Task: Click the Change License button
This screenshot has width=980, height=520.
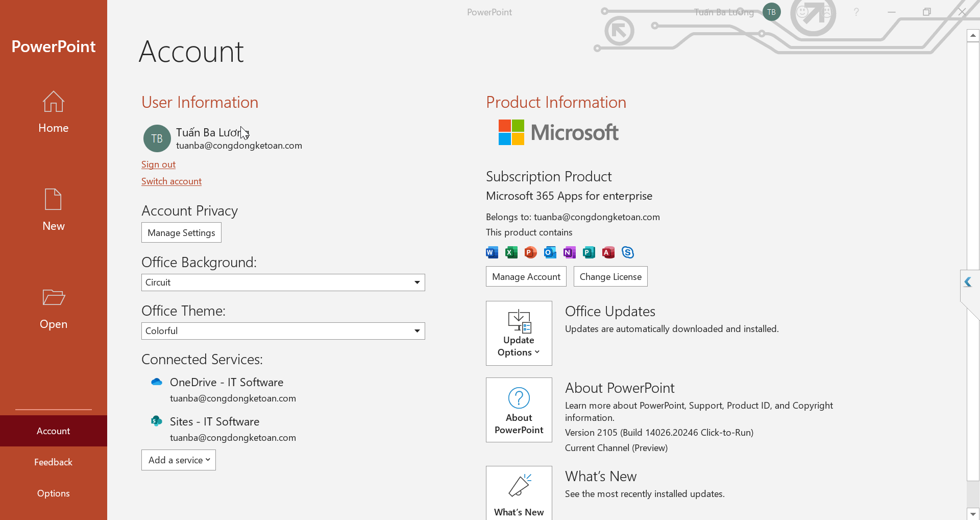Action: click(x=610, y=276)
